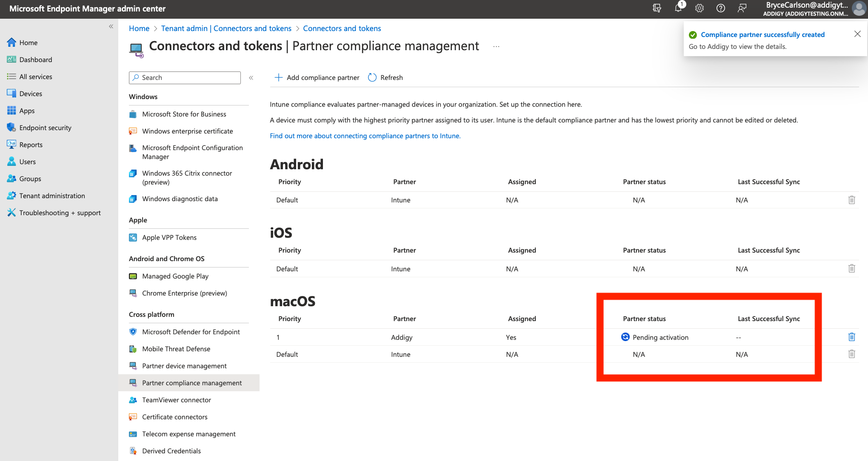The image size is (868, 461).
Task: Open Microsoft Defender for Endpoint connector
Action: click(x=191, y=332)
